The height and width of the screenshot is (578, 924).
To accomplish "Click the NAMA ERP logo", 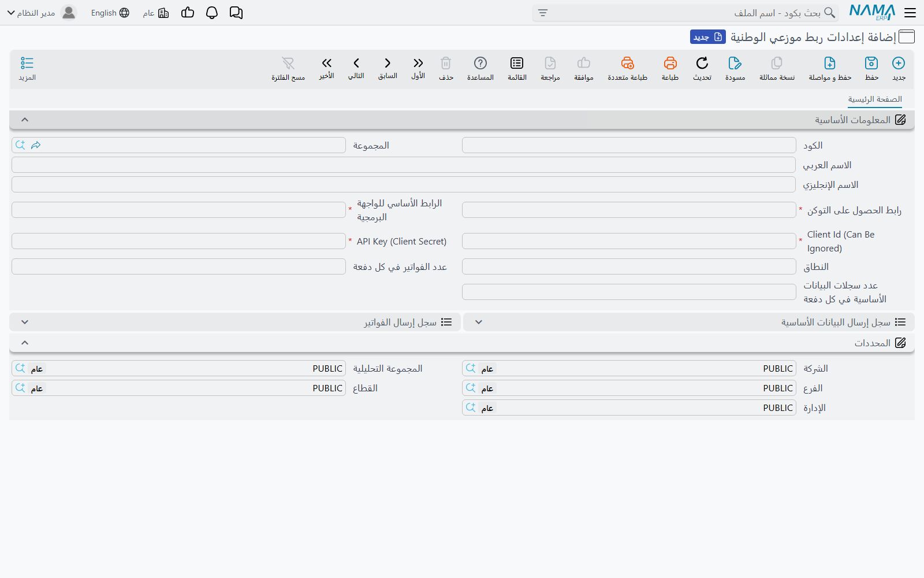I will 872,12.
